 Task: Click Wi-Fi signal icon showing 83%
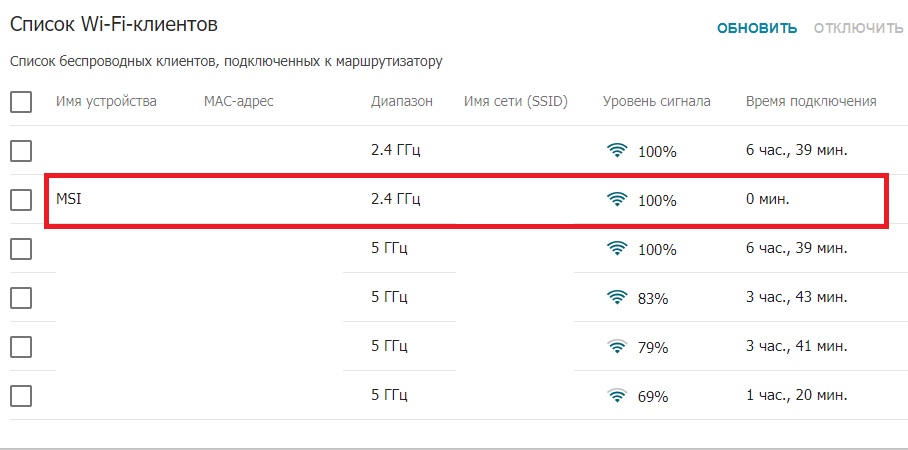coord(617,297)
